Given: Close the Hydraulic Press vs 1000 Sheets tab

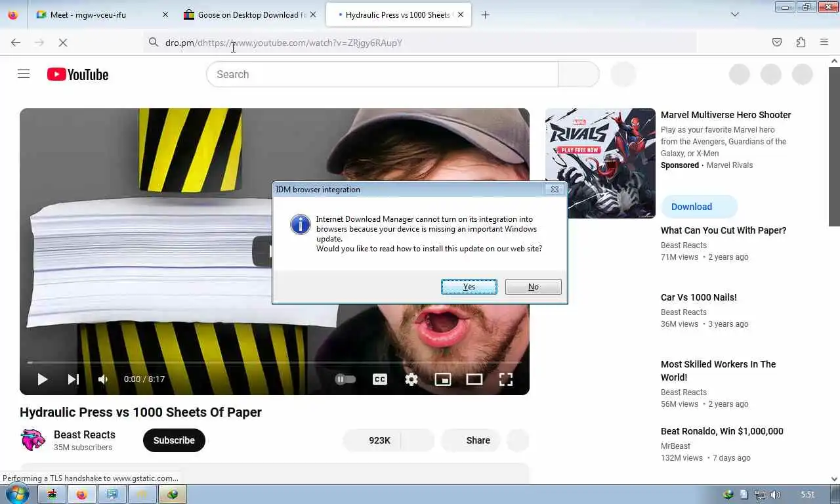Looking at the screenshot, I should coord(461,14).
